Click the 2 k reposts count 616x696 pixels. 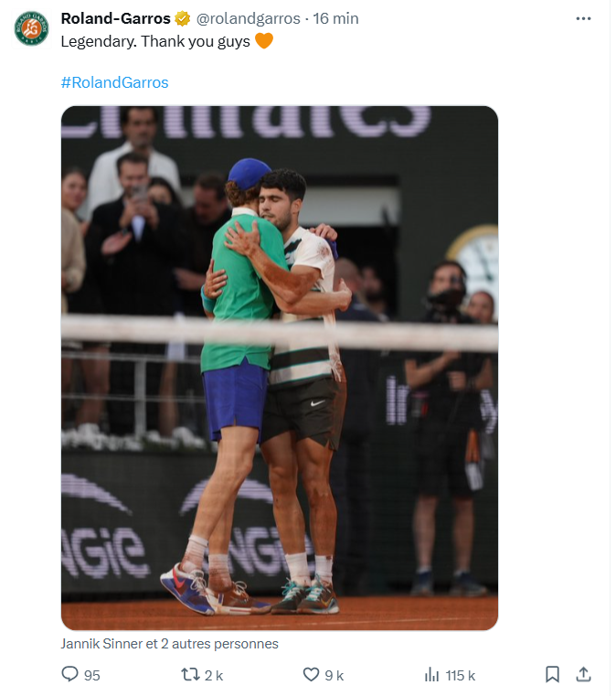tap(214, 675)
